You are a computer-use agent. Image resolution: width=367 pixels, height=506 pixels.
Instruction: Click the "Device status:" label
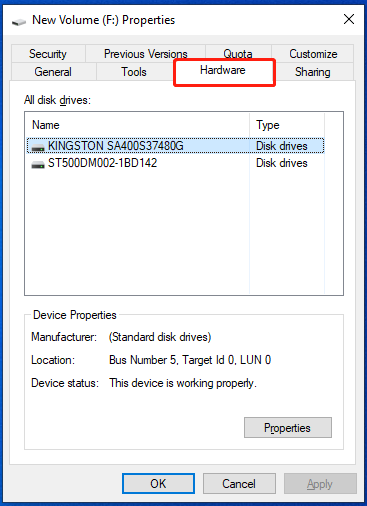coord(65,383)
